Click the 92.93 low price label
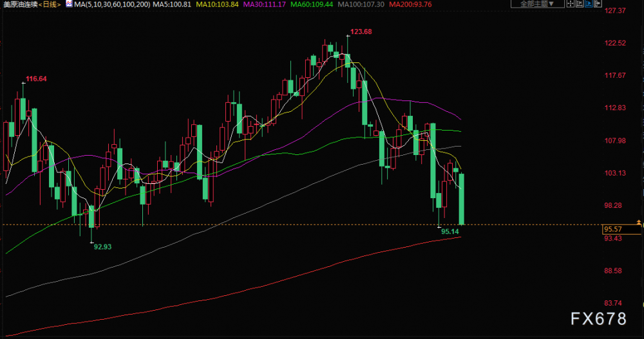 (x=102, y=246)
